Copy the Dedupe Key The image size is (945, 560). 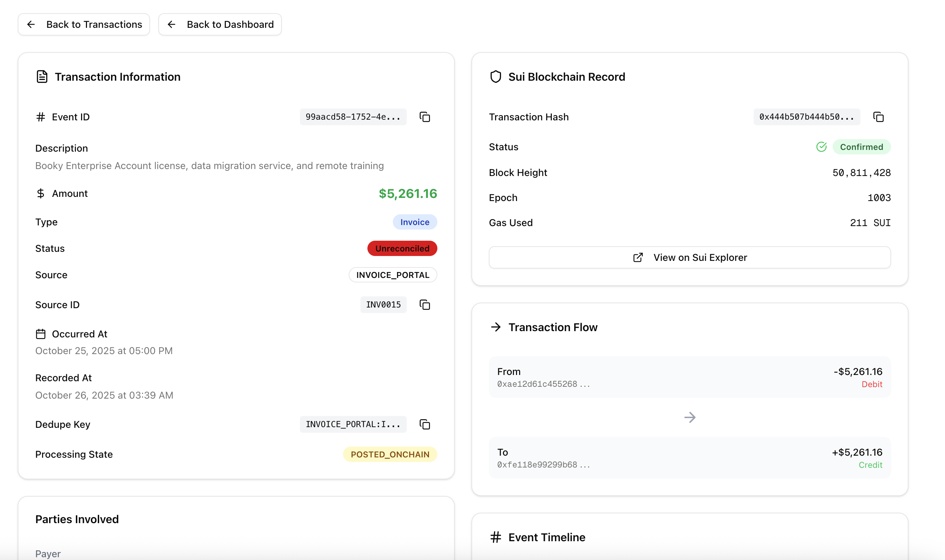click(424, 424)
